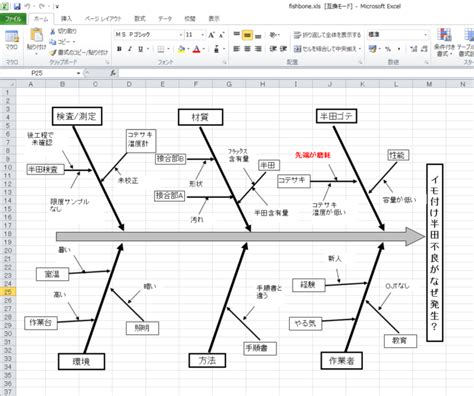Toggle align text right
The width and height of the screenshot is (474, 396).
click(x=258, y=49)
